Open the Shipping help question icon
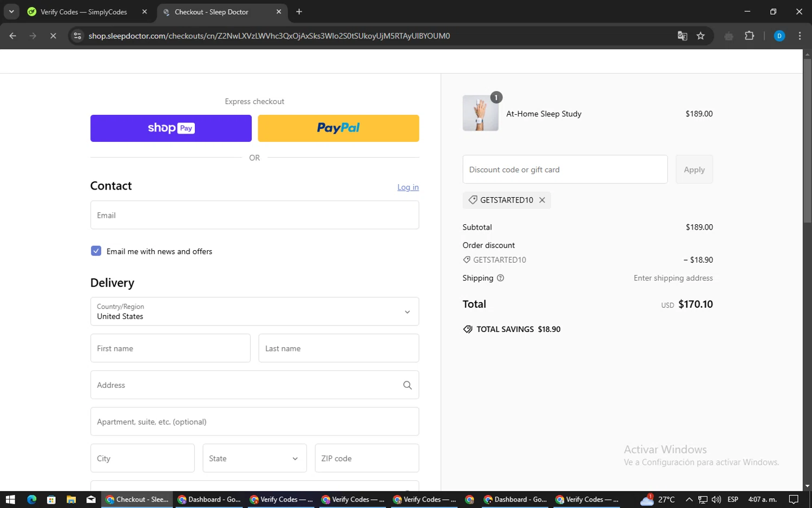812x508 pixels. pyautogui.click(x=500, y=278)
